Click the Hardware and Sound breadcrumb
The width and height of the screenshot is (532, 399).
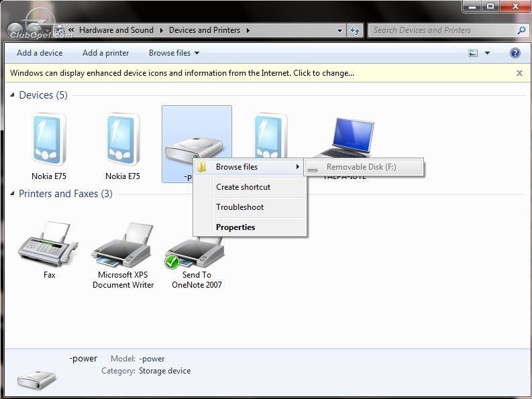116,30
